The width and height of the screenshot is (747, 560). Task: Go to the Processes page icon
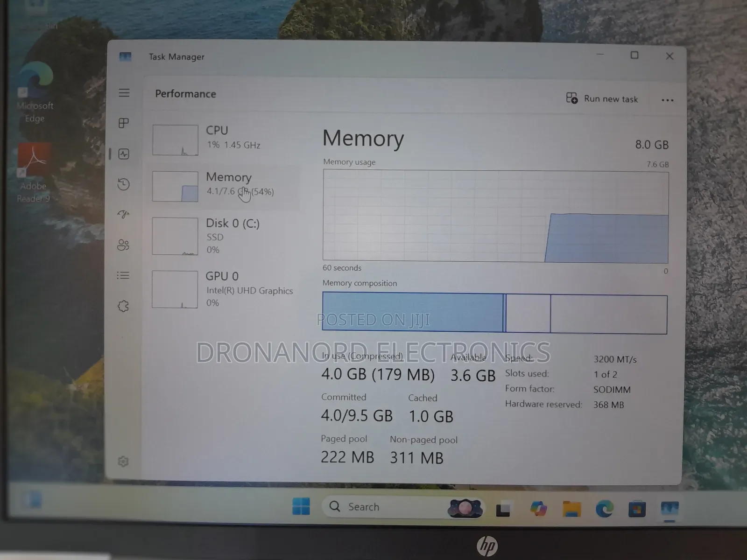tap(124, 123)
